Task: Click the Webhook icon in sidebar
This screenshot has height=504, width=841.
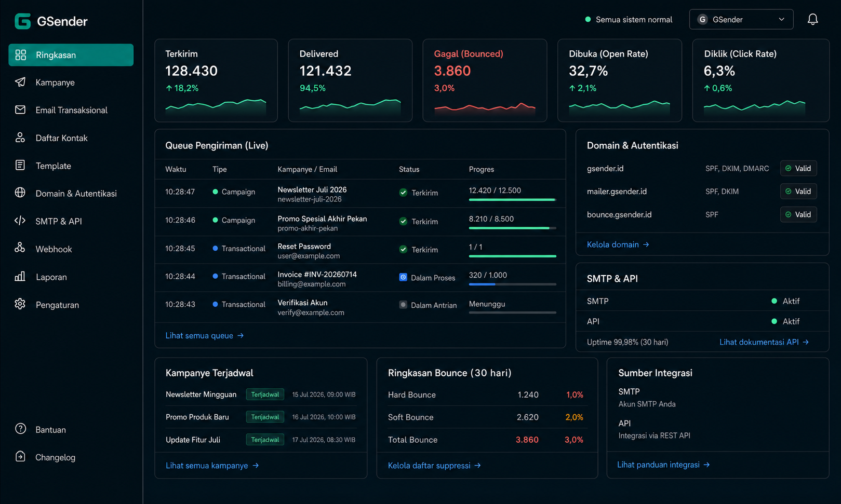Action: coord(20,248)
